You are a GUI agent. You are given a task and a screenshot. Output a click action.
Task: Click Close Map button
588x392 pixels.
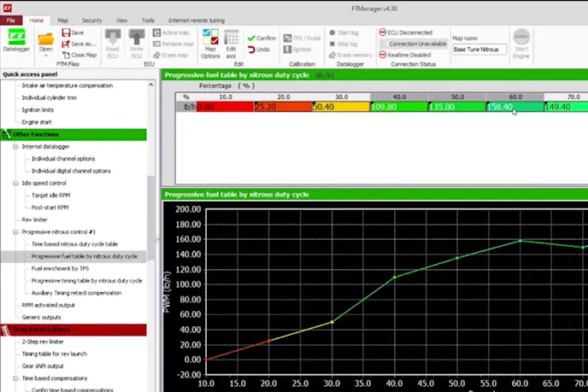click(79, 55)
